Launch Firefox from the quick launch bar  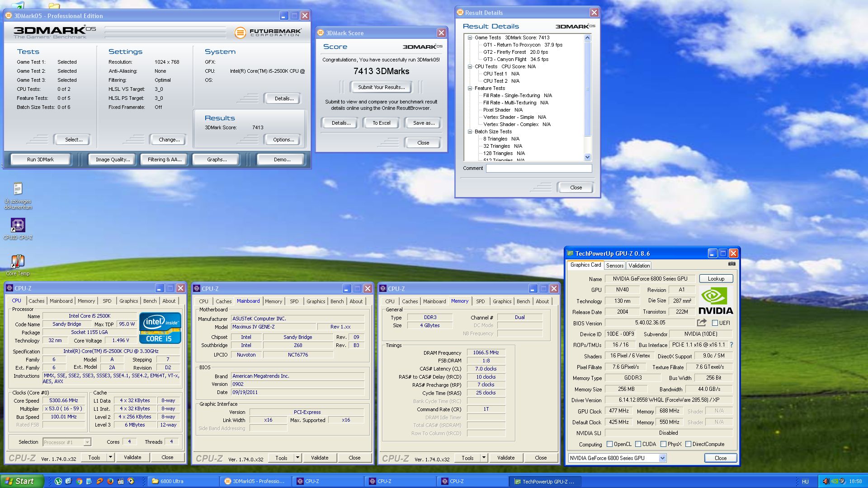(x=110, y=481)
